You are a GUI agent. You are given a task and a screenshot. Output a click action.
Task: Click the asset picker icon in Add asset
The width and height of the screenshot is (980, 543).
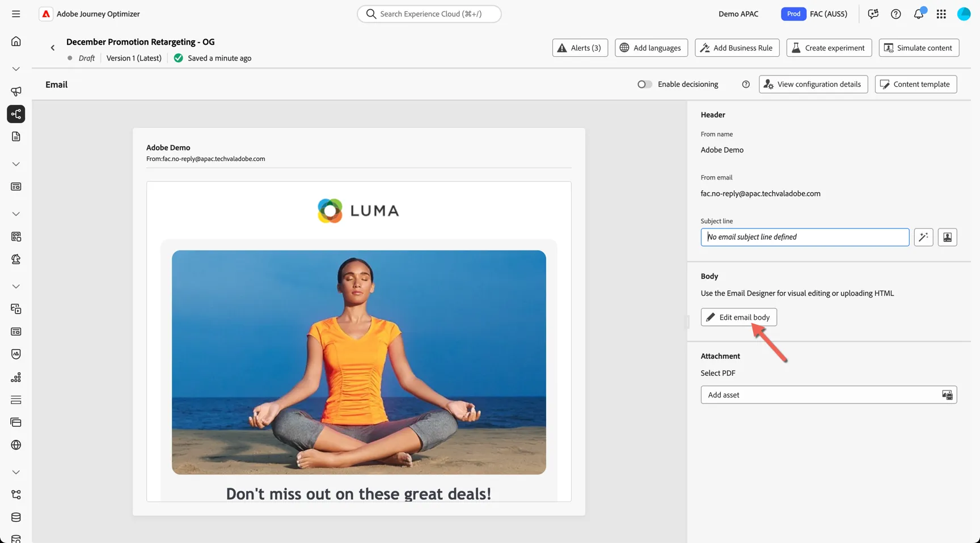pyautogui.click(x=947, y=395)
